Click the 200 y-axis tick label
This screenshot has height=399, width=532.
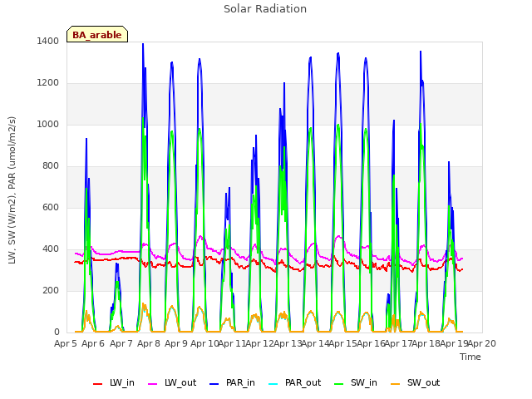[51, 290]
